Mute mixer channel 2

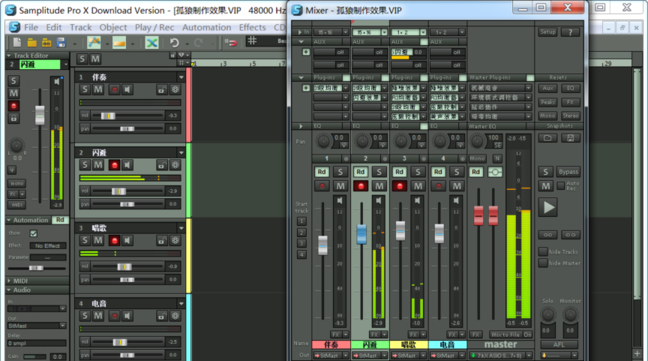coord(379,186)
